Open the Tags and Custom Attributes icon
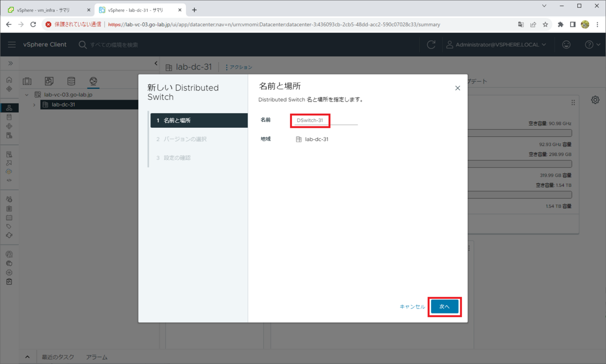Screen dimensions: 606x364 [9, 227]
